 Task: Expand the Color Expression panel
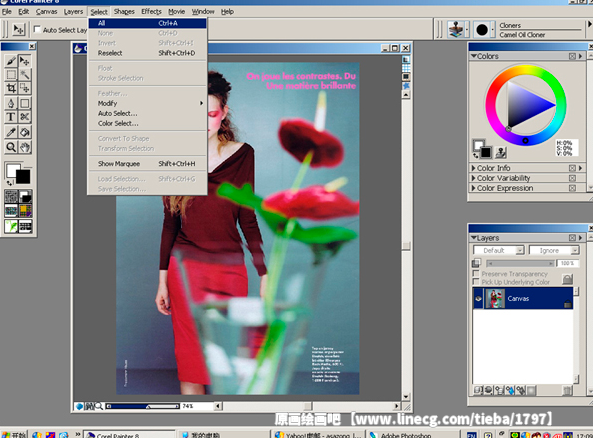click(x=473, y=188)
